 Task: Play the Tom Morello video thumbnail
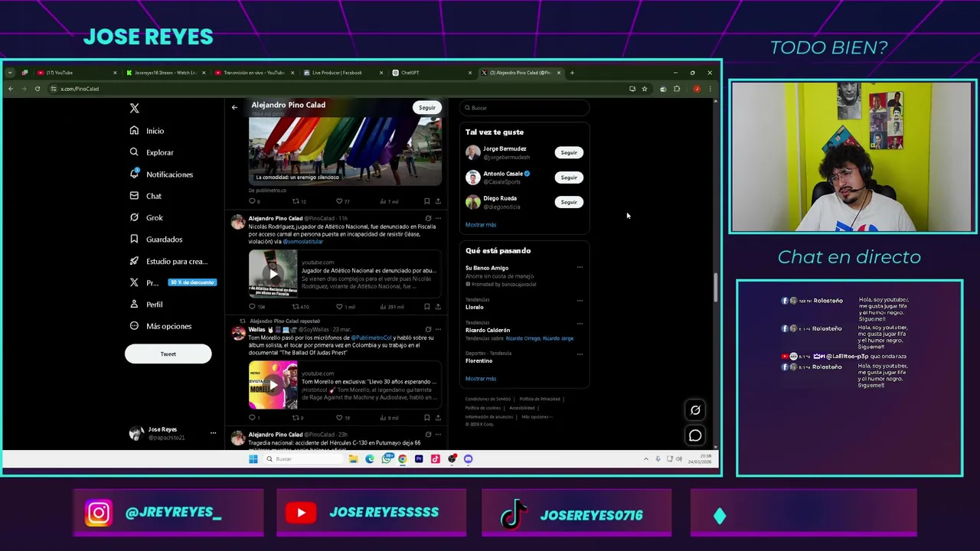pos(273,385)
